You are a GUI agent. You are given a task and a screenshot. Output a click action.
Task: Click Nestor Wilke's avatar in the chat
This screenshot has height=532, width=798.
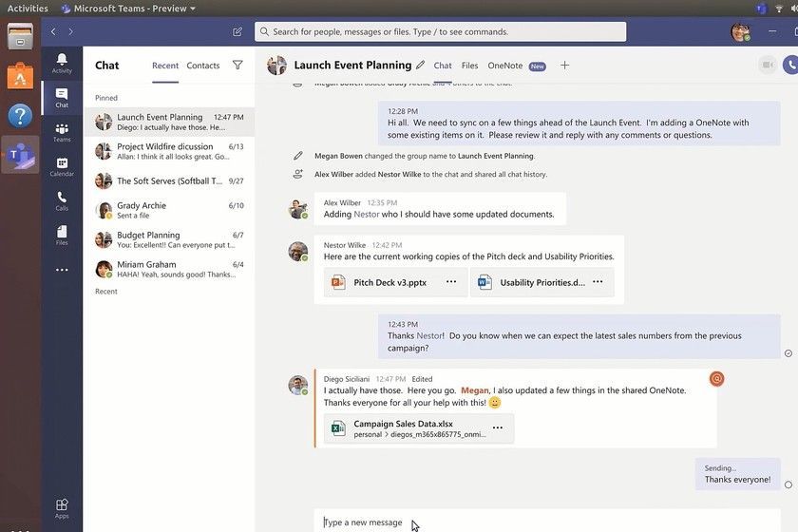click(x=297, y=252)
